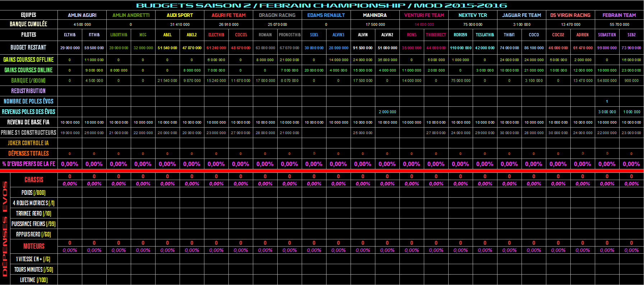Click RORO59's 110 000 000 budget cell
The image size is (644, 285).
coord(460,48)
